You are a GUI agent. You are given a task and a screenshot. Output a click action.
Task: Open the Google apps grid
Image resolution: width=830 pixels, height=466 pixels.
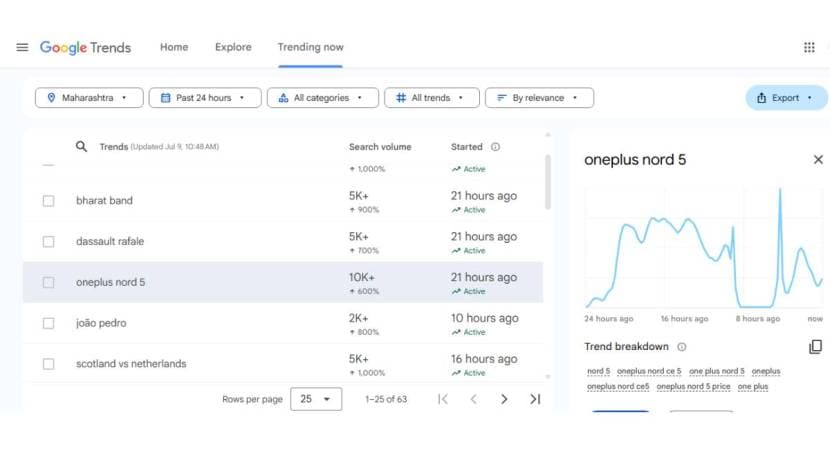(809, 47)
